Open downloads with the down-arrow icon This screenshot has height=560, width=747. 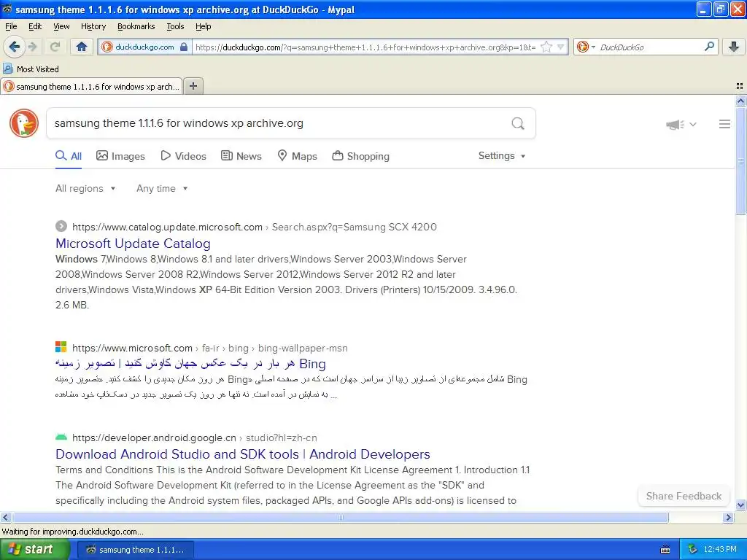(x=734, y=46)
